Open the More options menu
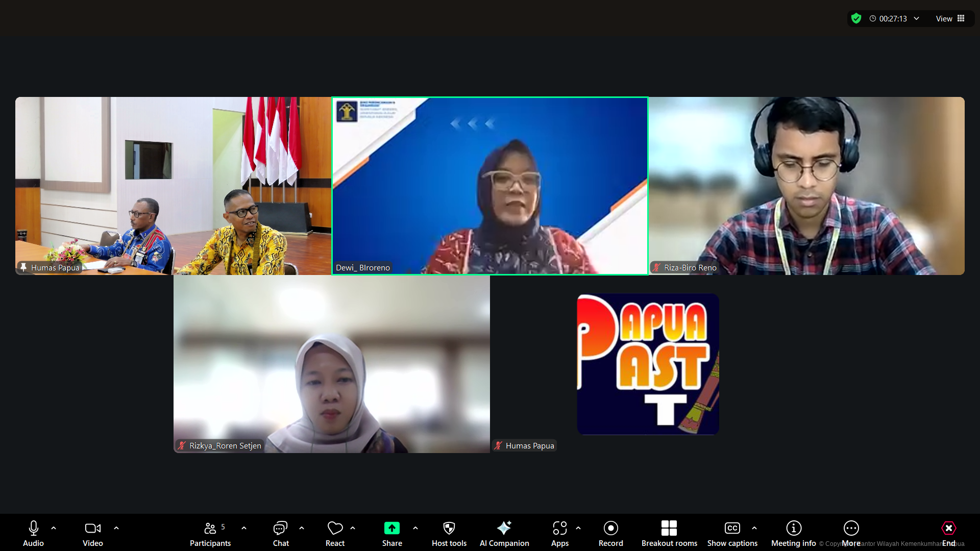The image size is (980, 551). coord(851,529)
